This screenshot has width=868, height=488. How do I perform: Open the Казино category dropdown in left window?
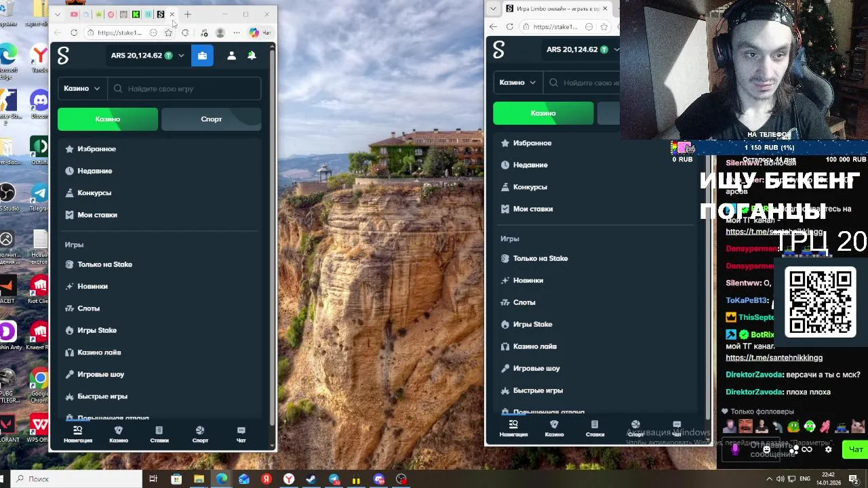pyautogui.click(x=82, y=89)
